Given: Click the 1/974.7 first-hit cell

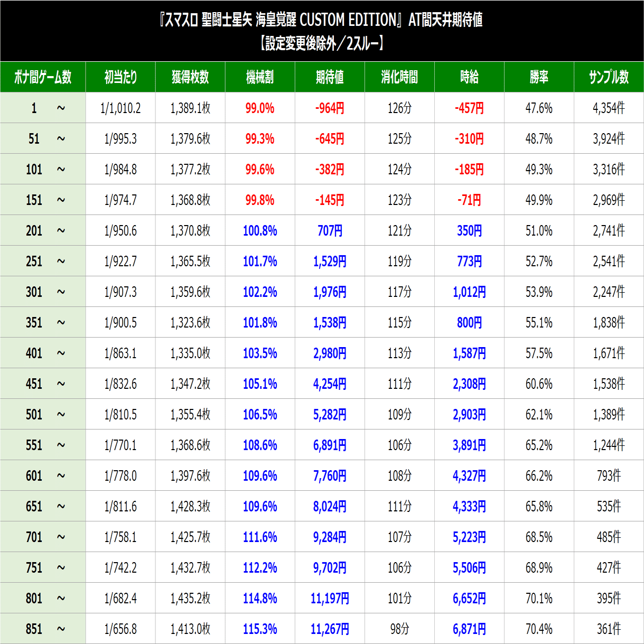Looking at the screenshot, I should coord(120,200).
